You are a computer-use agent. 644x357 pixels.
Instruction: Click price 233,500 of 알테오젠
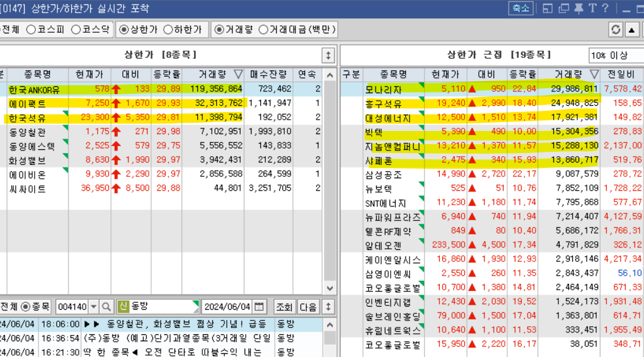pos(449,245)
